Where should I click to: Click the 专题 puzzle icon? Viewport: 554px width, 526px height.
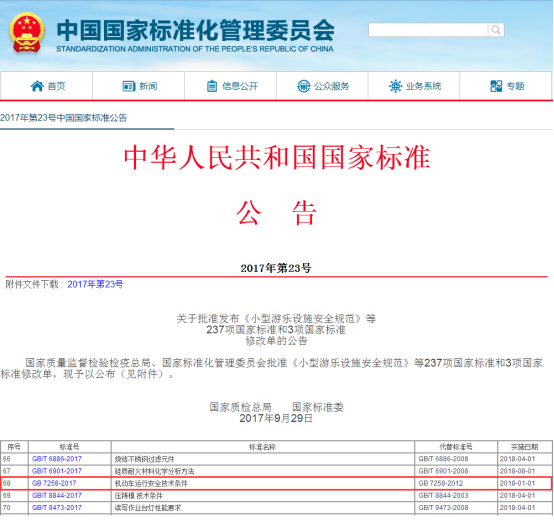click(x=496, y=86)
